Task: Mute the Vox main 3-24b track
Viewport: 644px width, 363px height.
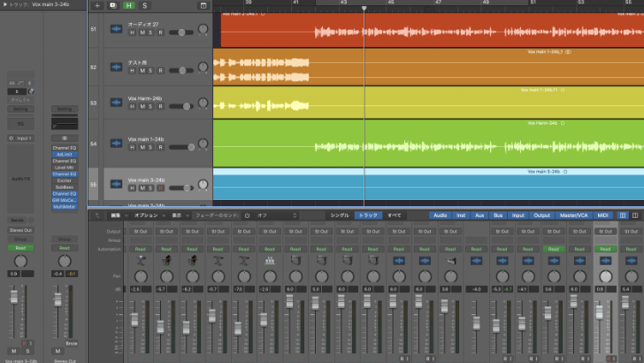Action: pos(142,188)
